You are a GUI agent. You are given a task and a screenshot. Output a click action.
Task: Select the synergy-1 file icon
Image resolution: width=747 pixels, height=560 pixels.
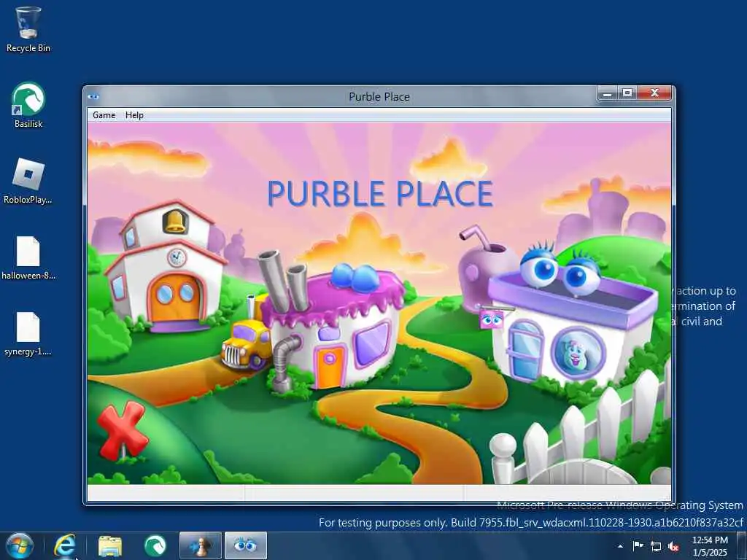(x=28, y=333)
